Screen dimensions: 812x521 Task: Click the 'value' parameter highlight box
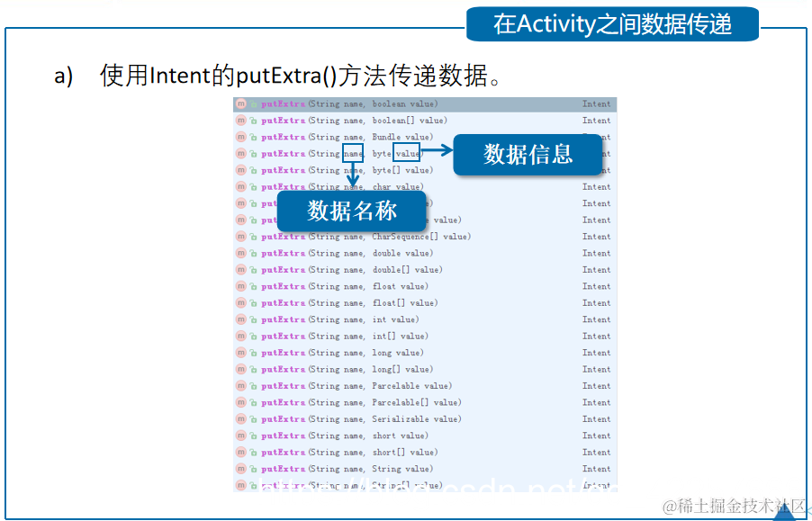click(x=407, y=153)
